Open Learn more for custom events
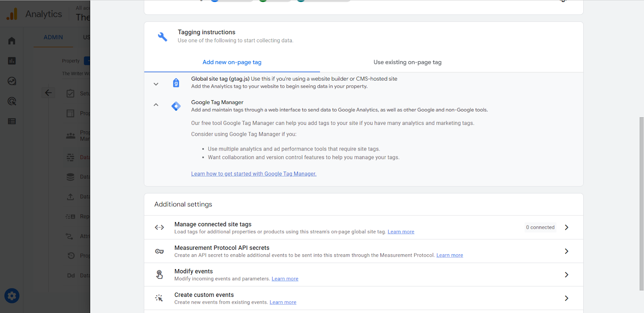Viewport: 644px width, 313px height. (283, 303)
